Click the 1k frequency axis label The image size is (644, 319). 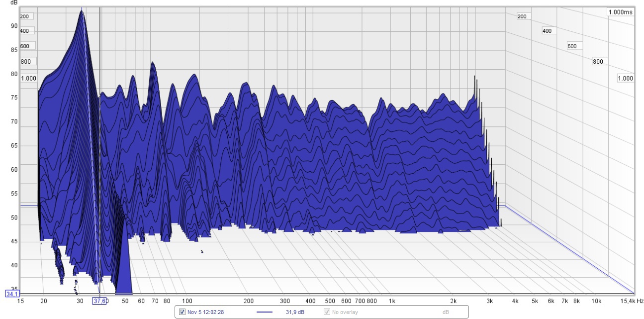pyautogui.click(x=392, y=301)
